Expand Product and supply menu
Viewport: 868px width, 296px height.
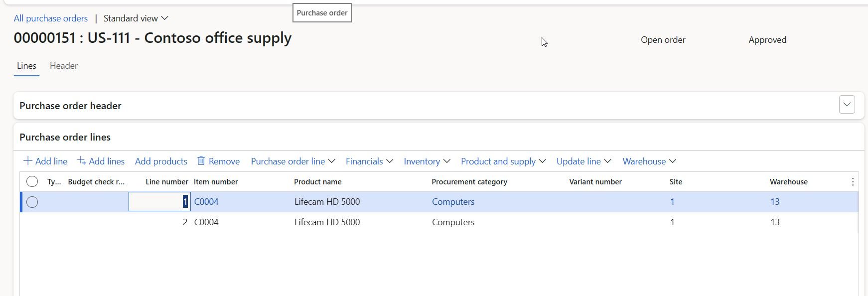[x=503, y=161]
